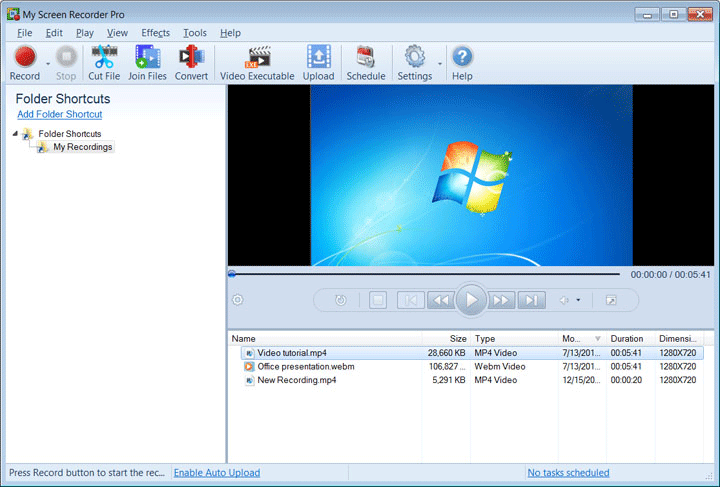The width and height of the screenshot is (720, 487).
Task: Select My Recordings folder in tree
Action: click(x=83, y=147)
